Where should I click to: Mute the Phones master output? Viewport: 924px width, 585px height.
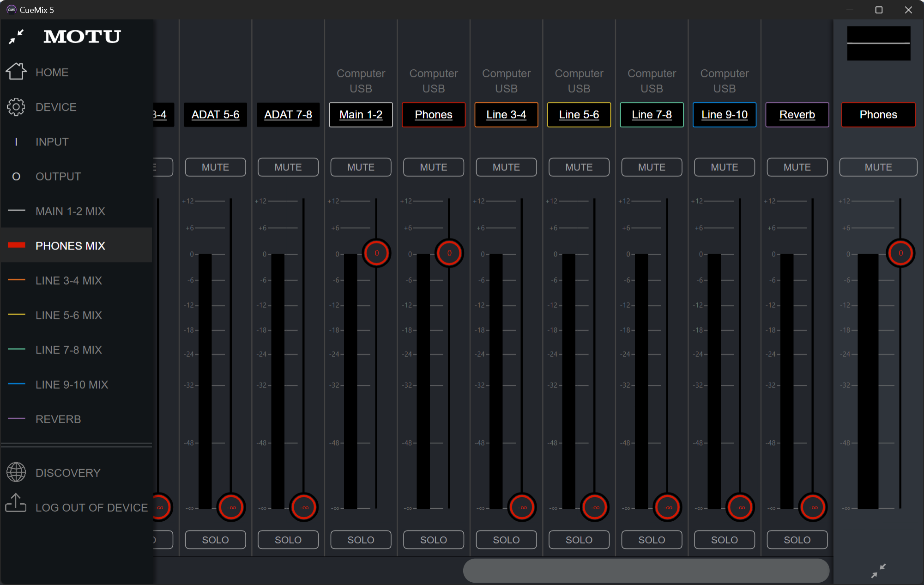click(878, 167)
